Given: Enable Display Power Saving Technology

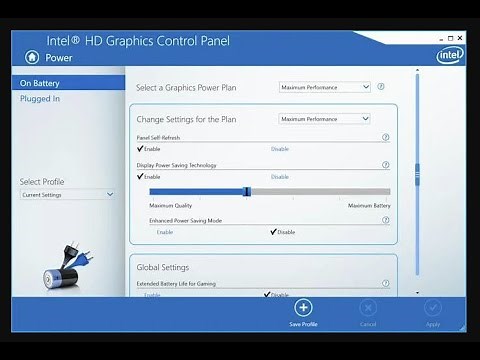Looking at the screenshot, I should [149, 177].
